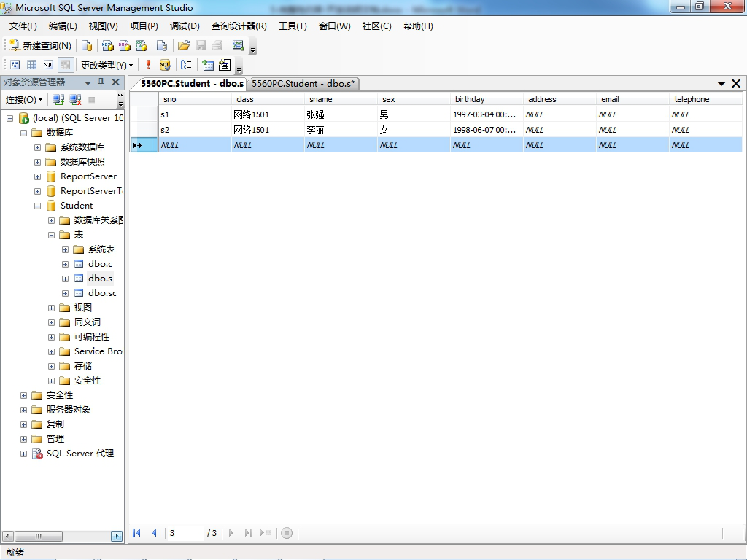Viewport: 747px width, 560px height.
Task: Open the active document list dropdown
Action: pyautogui.click(x=721, y=84)
